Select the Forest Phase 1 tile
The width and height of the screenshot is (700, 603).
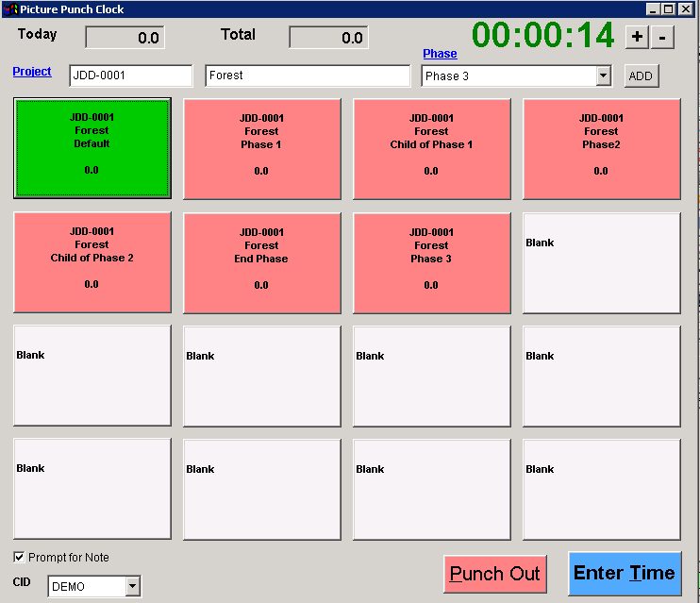click(x=261, y=148)
